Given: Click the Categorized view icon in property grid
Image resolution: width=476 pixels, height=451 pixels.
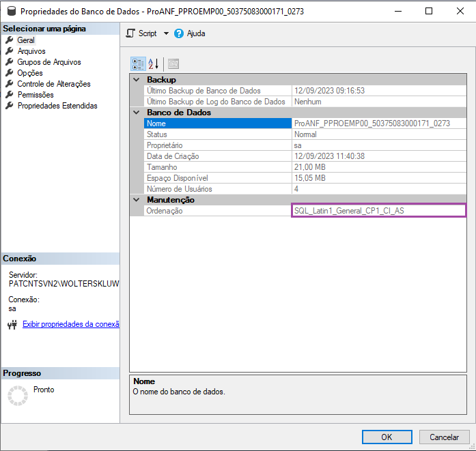Looking at the screenshot, I should [x=137, y=64].
